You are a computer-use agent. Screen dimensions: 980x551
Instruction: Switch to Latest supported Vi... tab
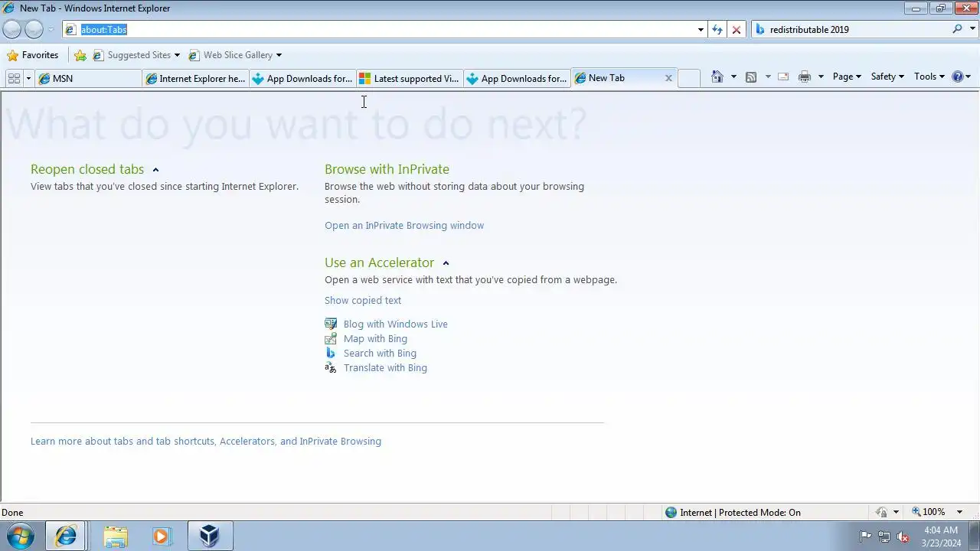pos(410,78)
